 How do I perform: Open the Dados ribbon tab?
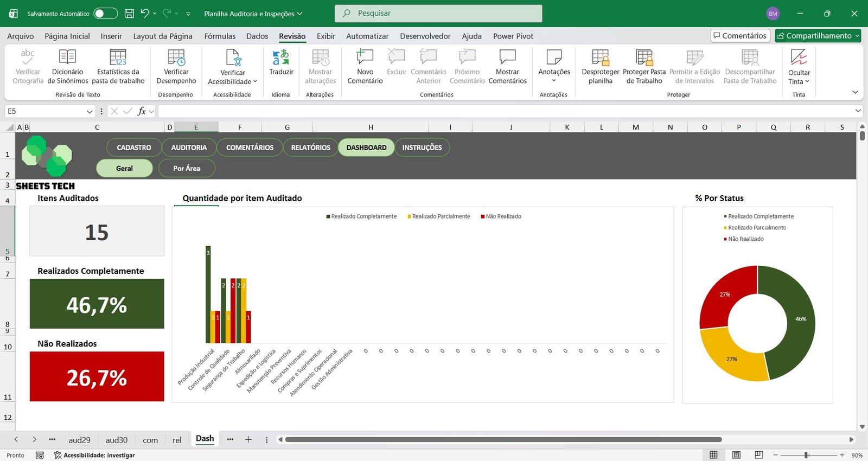(x=257, y=36)
